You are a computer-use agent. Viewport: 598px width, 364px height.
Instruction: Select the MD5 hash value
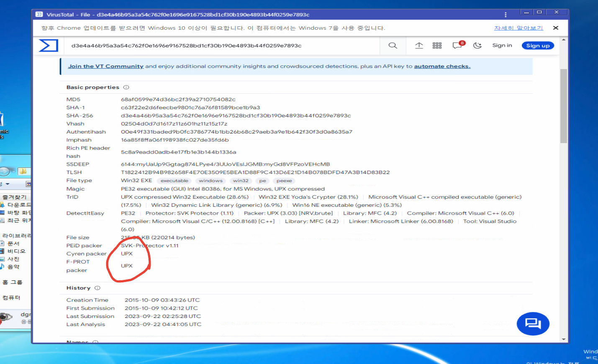point(178,100)
